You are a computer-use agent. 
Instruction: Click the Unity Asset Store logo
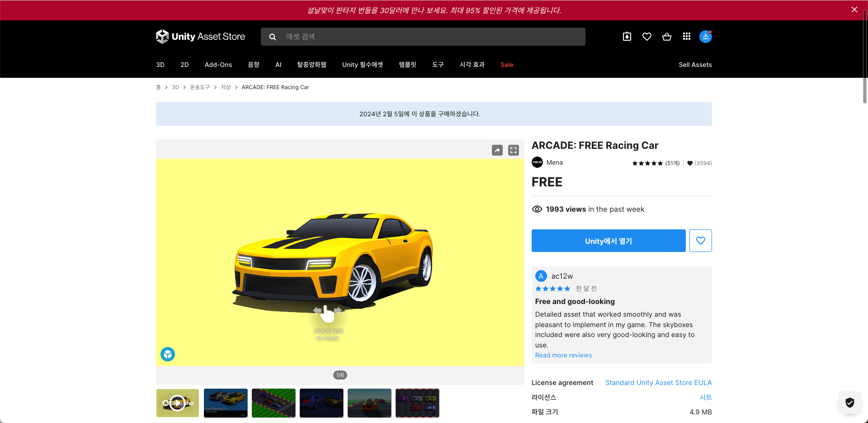[200, 37]
